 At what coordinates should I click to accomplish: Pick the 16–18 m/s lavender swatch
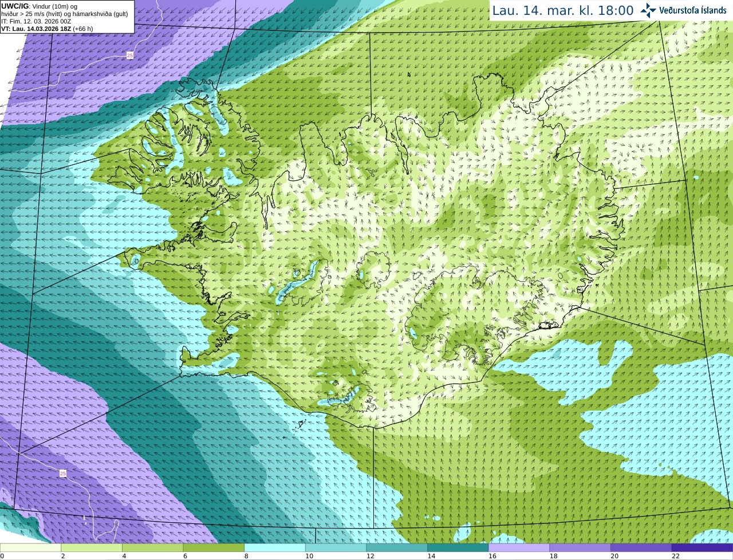519,547
